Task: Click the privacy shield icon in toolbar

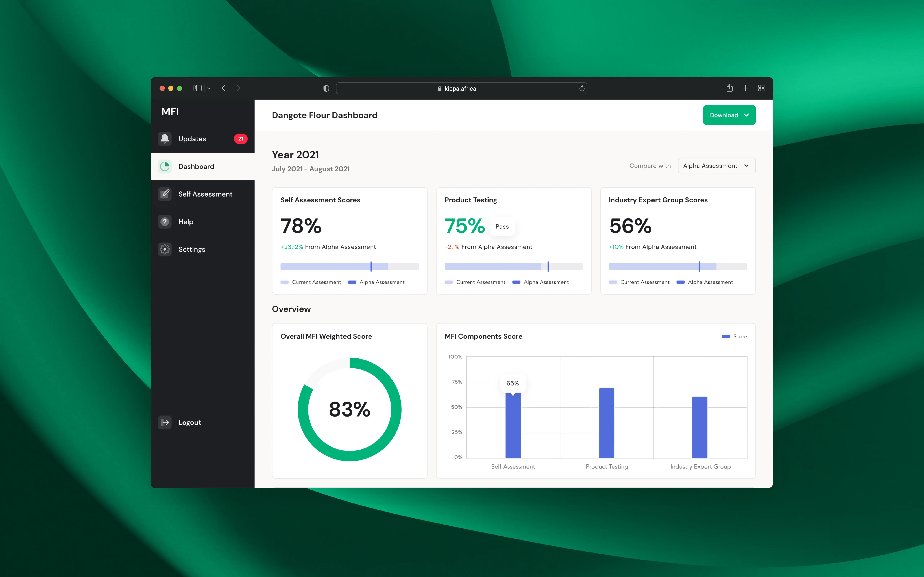Action: pos(326,88)
